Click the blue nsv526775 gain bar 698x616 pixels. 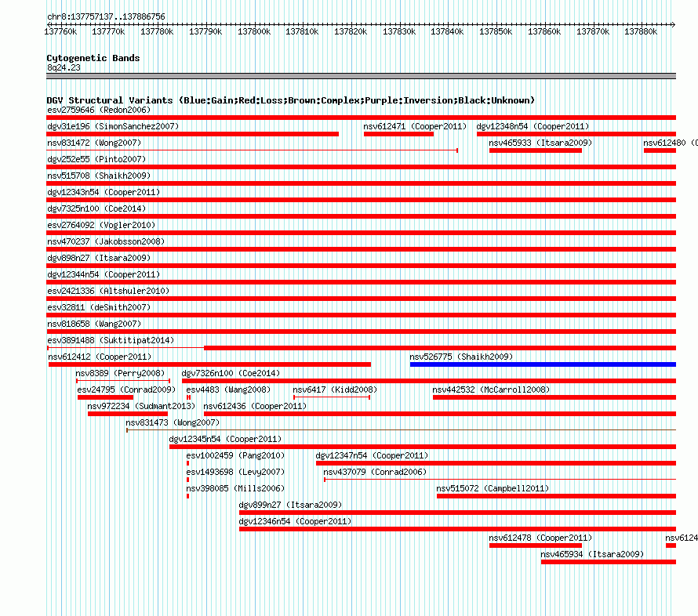(543, 364)
